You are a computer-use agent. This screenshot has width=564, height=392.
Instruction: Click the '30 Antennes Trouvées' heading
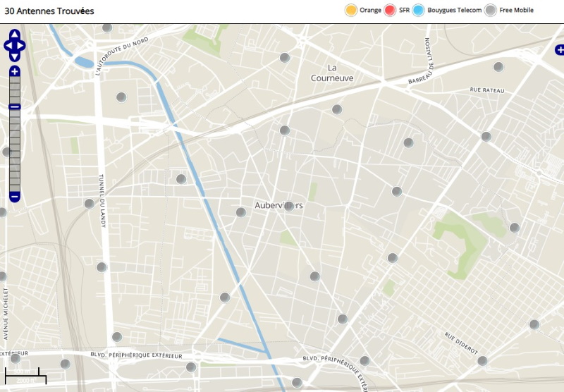49,11
